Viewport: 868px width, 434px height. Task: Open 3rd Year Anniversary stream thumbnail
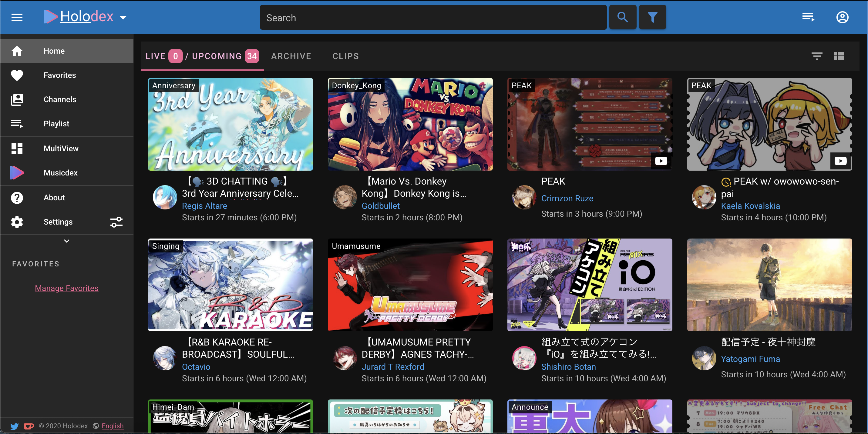(x=230, y=124)
